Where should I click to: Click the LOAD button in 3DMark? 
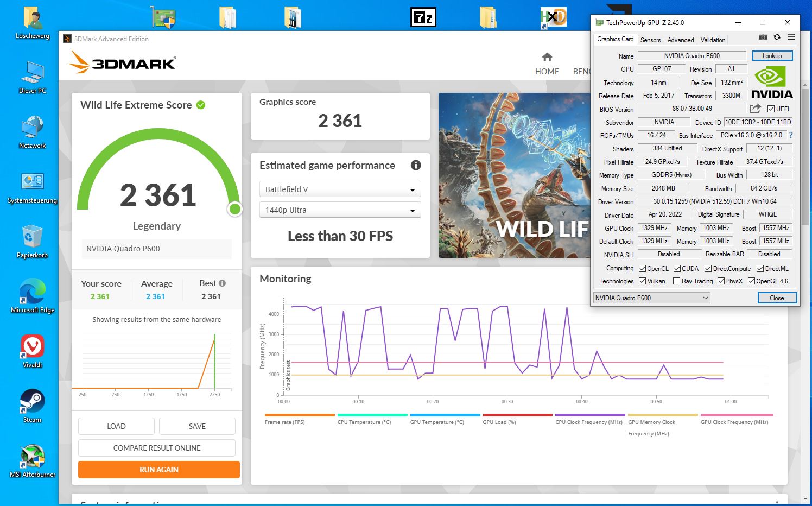point(116,426)
